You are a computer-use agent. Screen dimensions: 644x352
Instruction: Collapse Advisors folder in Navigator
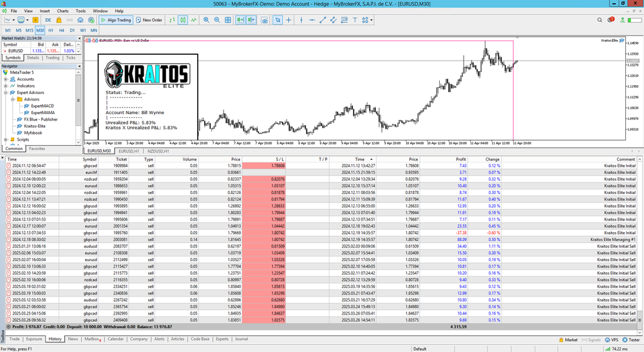[13, 99]
